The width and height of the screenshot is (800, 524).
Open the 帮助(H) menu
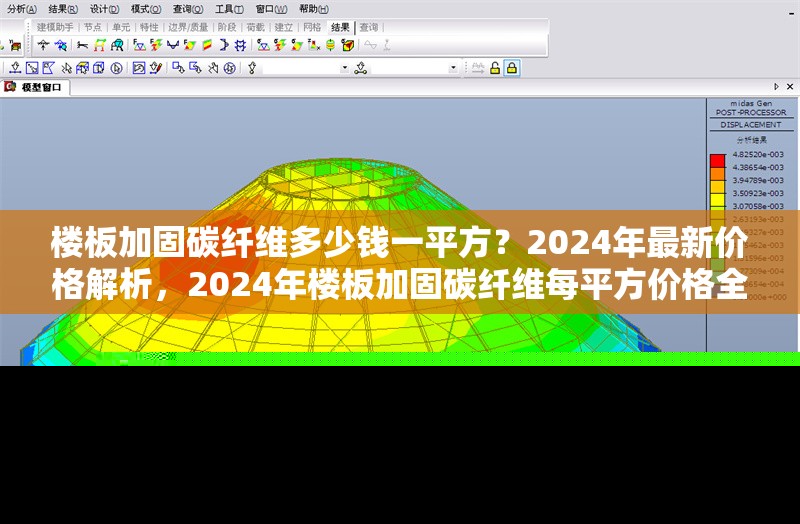coord(313,9)
